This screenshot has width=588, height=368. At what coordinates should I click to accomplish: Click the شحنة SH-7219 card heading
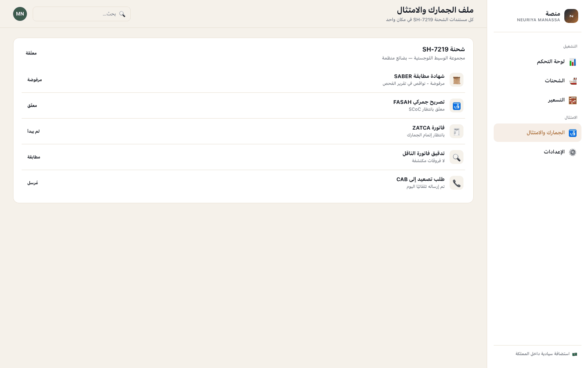point(443,49)
